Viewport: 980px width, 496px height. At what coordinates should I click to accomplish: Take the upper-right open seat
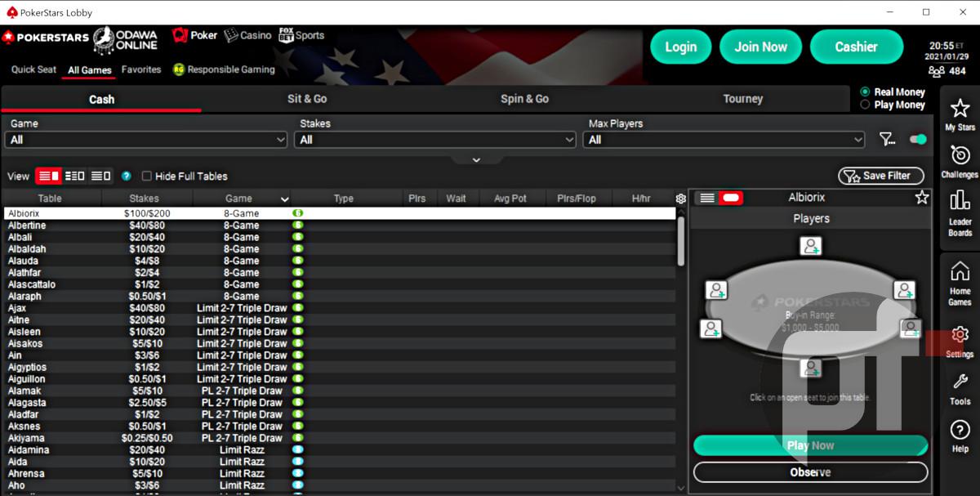904,290
